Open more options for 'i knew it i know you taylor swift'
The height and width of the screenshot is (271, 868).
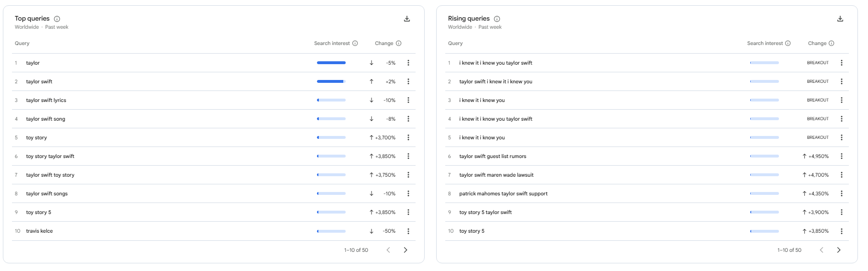842,119
